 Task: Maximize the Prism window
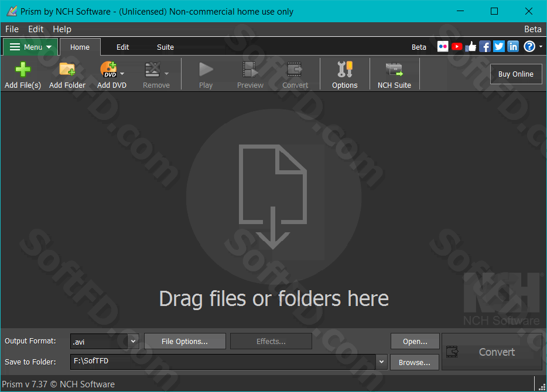[x=494, y=11]
